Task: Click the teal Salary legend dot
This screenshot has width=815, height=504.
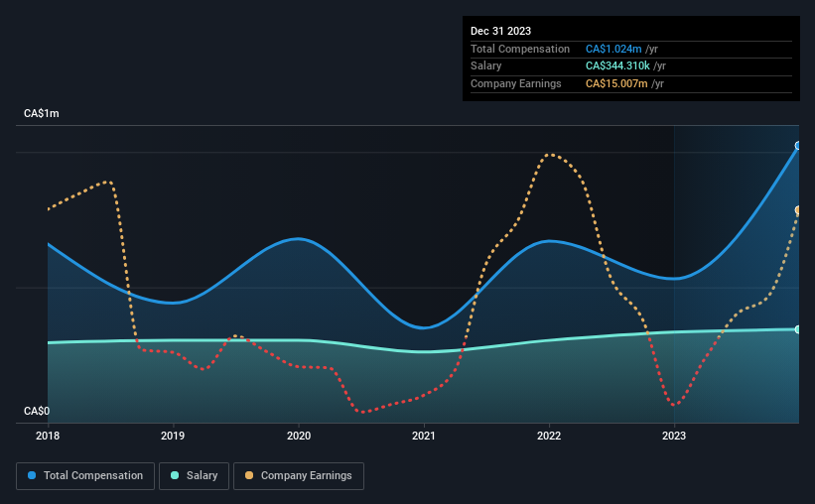Action: [175, 475]
